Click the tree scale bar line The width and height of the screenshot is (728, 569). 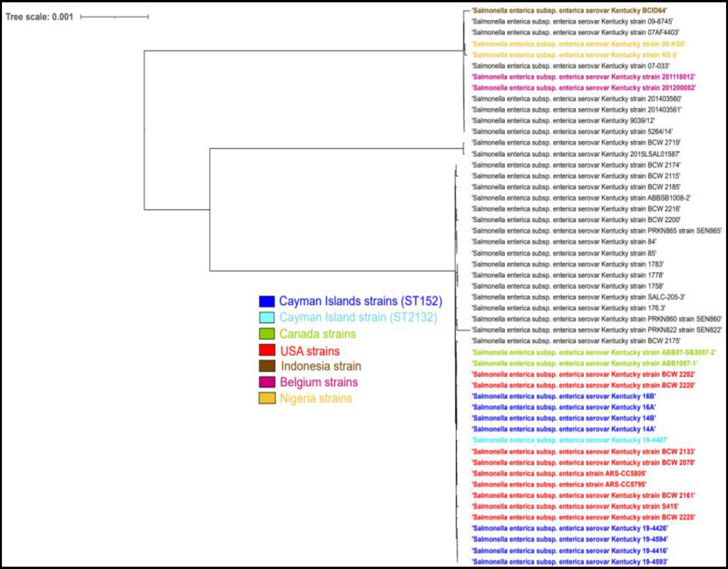(114, 17)
